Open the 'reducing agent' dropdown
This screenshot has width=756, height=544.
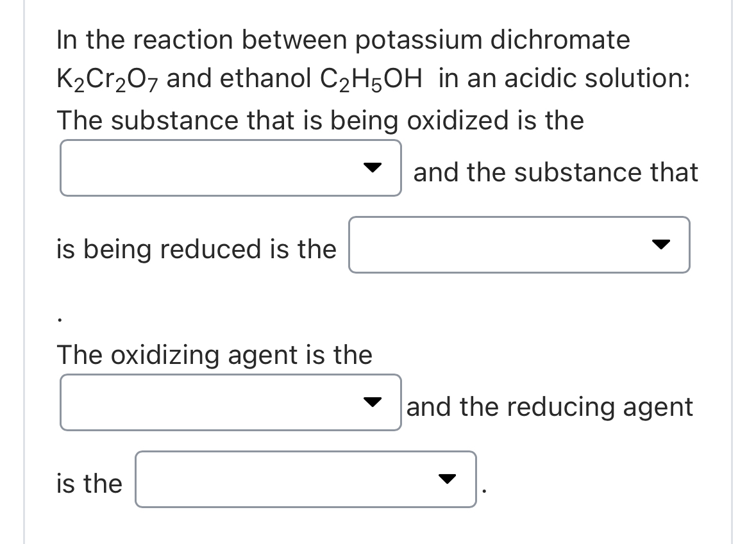tap(305, 479)
